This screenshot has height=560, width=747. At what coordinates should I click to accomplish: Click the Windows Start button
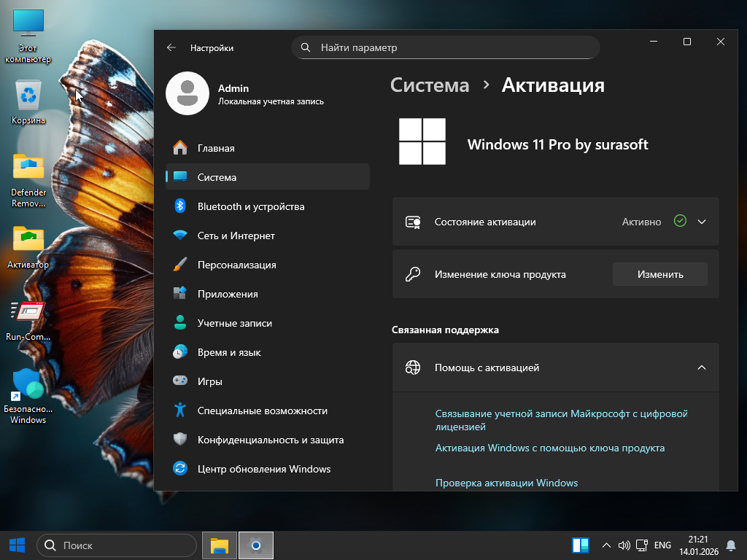pyautogui.click(x=17, y=545)
